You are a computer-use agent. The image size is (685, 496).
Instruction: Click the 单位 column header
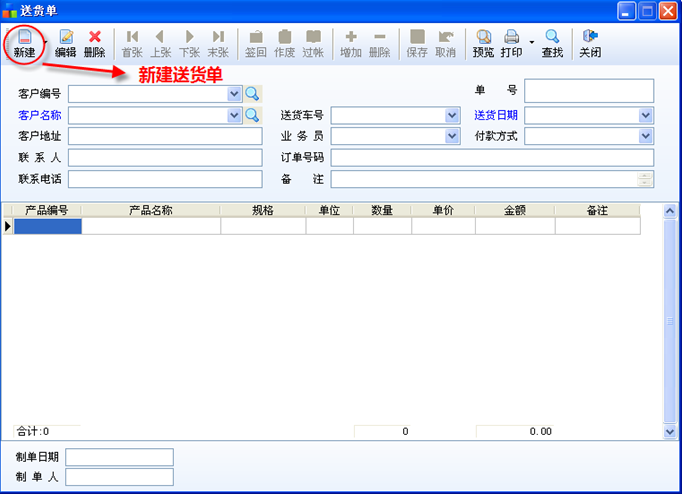tap(329, 211)
